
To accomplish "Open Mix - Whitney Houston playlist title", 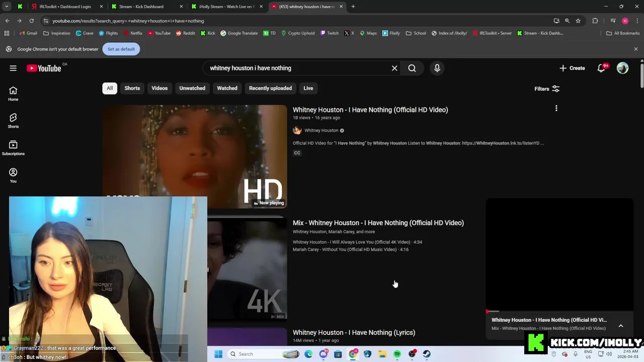I will (378, 223).
